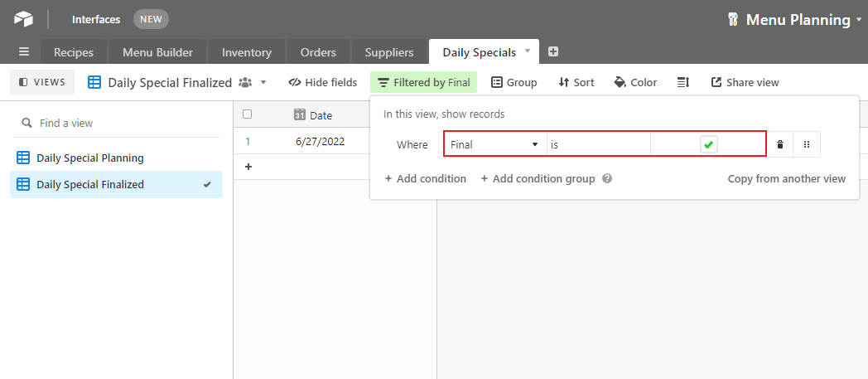Image resolution: width=868 pixels, height=379 pixels.
Task: Add a new table with plus icon
Action: click(553, 51)
